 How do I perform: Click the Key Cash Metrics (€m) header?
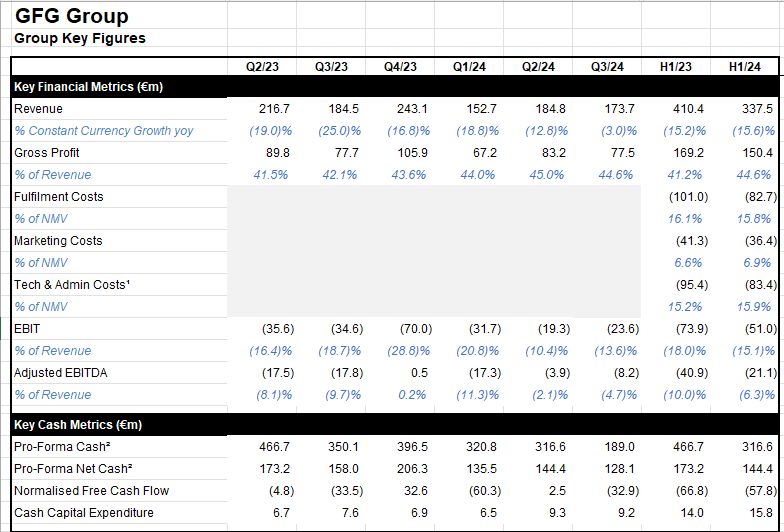78,425
